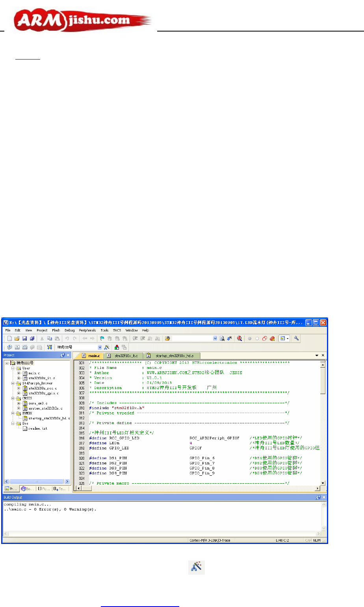Collapse the User group in project tree
The image size is (364, 607).
[x=13, y=368]
